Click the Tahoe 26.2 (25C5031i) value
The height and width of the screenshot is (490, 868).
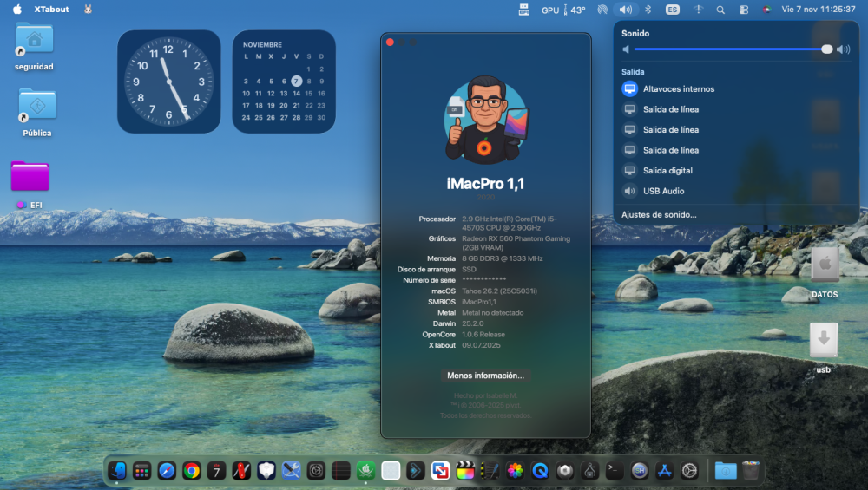499,291
